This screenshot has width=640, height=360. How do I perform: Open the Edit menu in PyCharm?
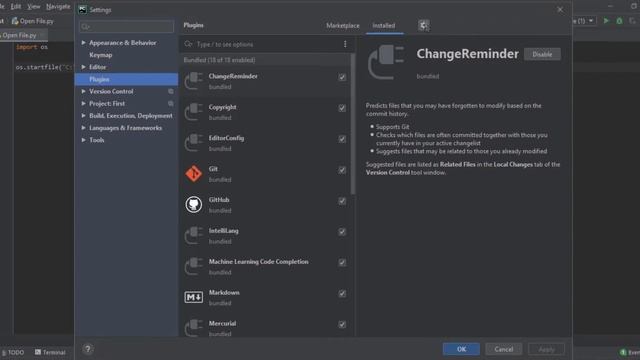[x=16, y=7]
